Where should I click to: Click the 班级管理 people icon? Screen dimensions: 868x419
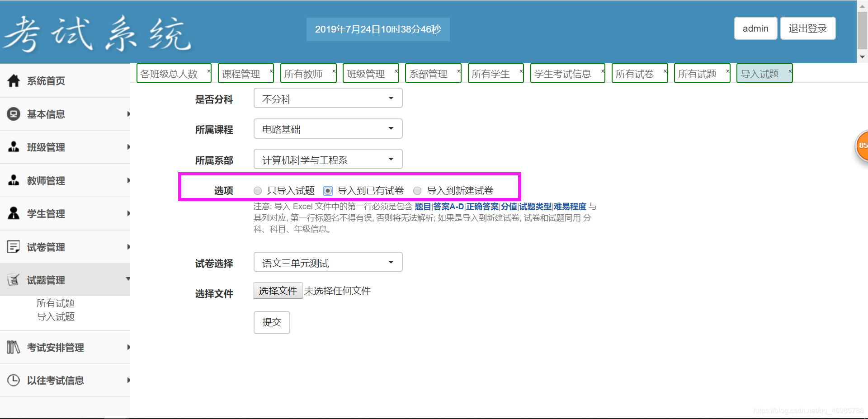coord(14,147)
